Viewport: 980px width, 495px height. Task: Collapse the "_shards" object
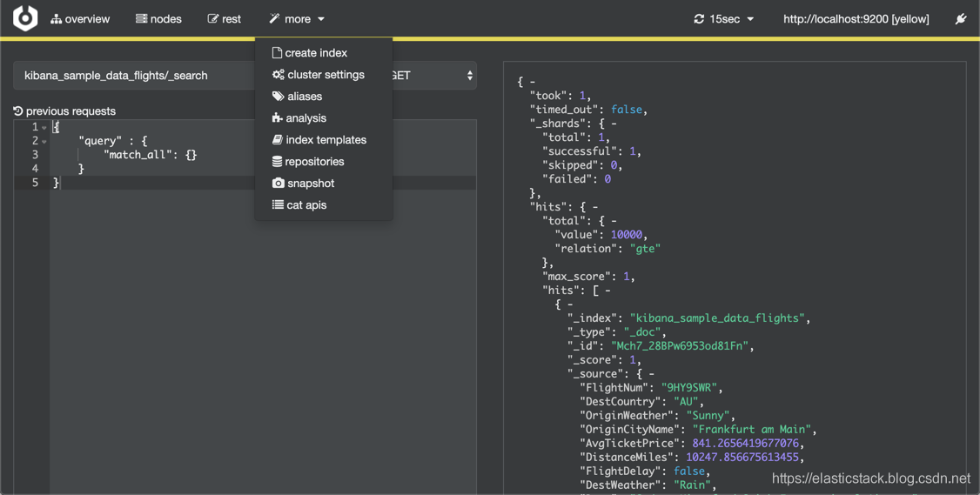614,124
